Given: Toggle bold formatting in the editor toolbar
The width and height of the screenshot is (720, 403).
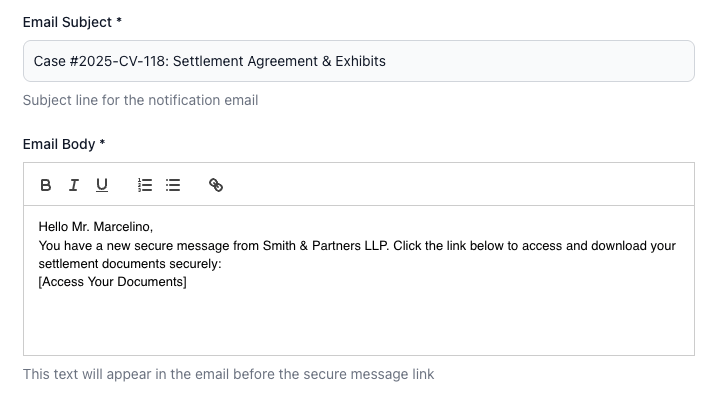Looking at the screenshot, I should [x=45, y=185].
